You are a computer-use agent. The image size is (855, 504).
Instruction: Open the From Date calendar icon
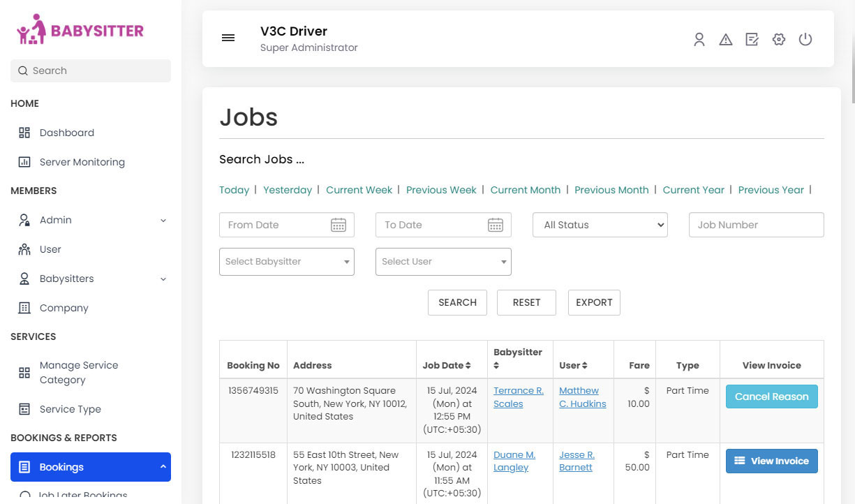pos(339,225)
